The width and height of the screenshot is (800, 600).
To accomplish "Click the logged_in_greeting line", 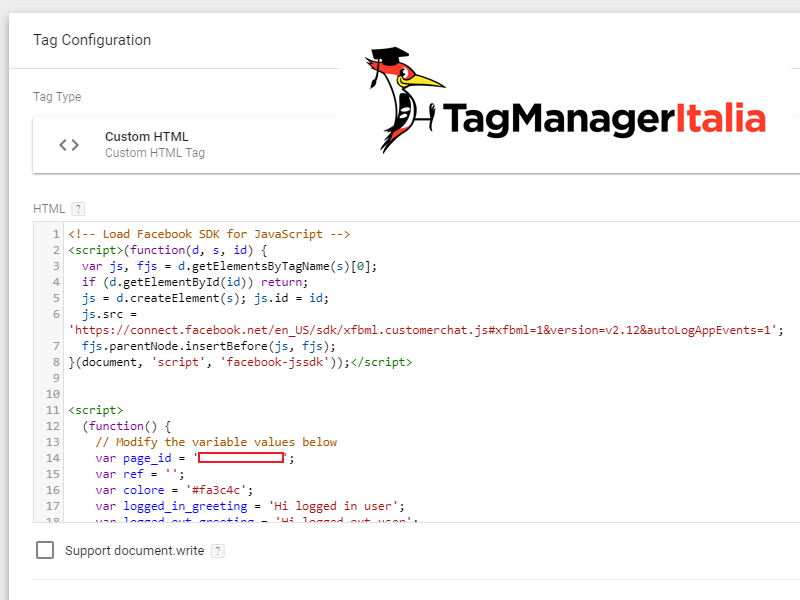I will [x=250, y=506].
